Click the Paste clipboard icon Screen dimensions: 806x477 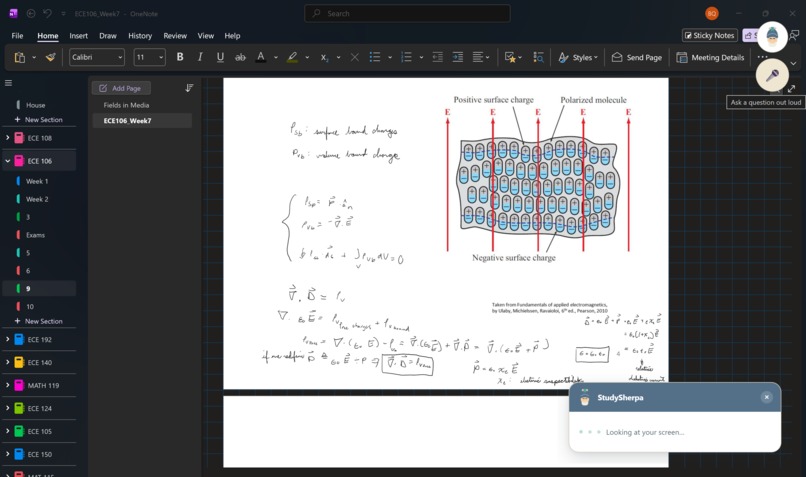20,57
